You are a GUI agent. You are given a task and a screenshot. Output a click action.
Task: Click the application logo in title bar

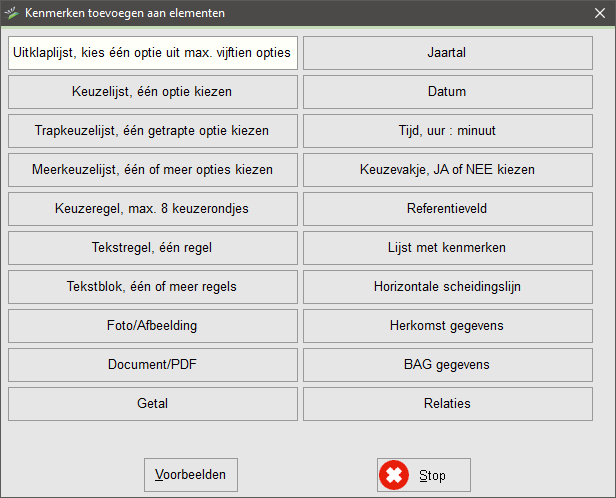point(13,13)
